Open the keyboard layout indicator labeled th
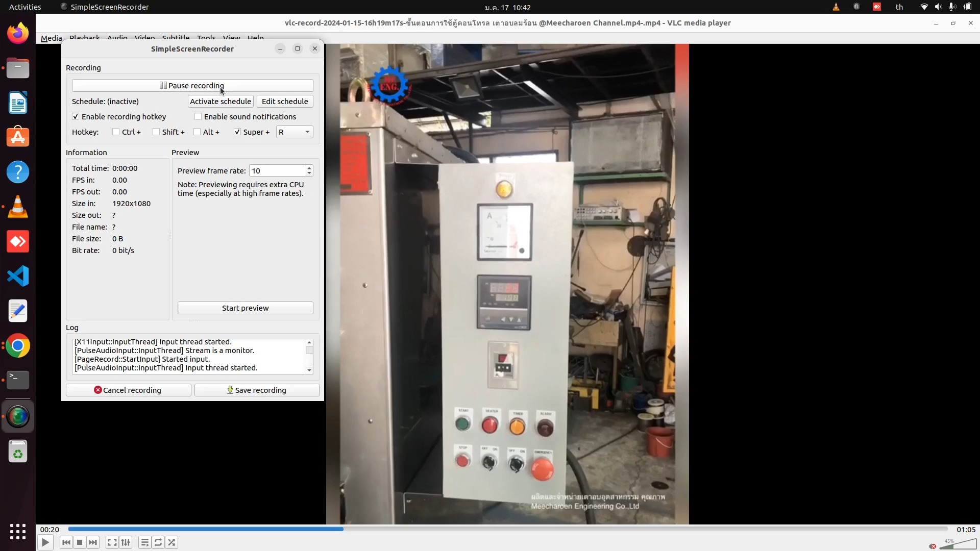The height and width of the screenshot is (551, 980). (x=899, y=7)
